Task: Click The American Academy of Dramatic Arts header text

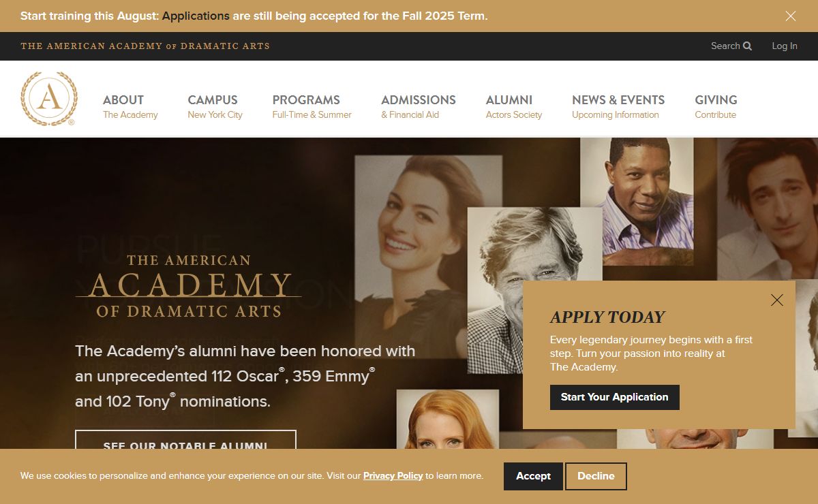Action: [x=145, y=46]
